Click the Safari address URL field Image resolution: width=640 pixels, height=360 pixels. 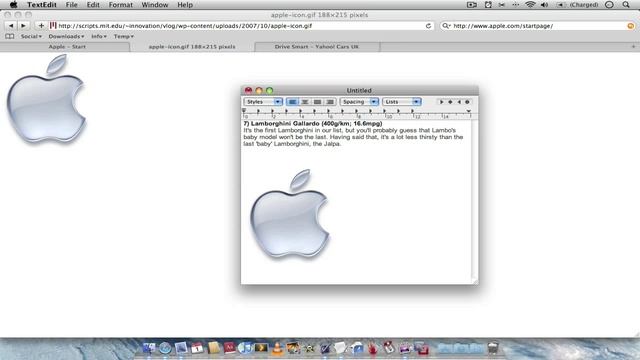(241, 26)
